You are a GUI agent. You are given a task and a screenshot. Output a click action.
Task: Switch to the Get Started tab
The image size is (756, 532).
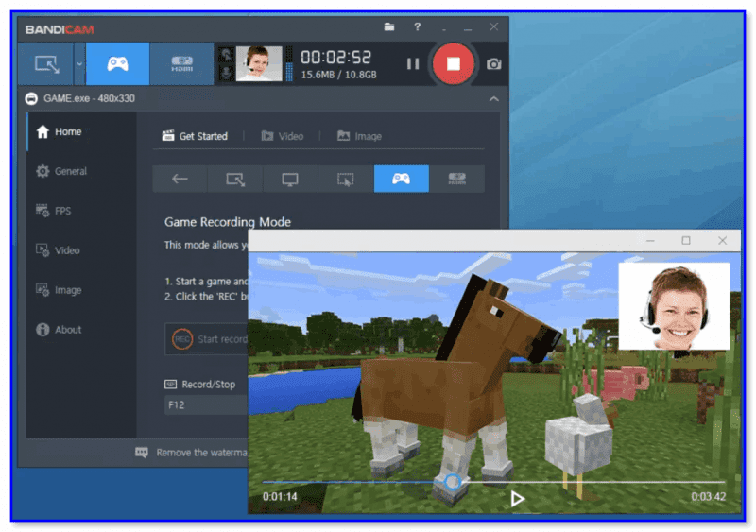(x=195, y=136)
